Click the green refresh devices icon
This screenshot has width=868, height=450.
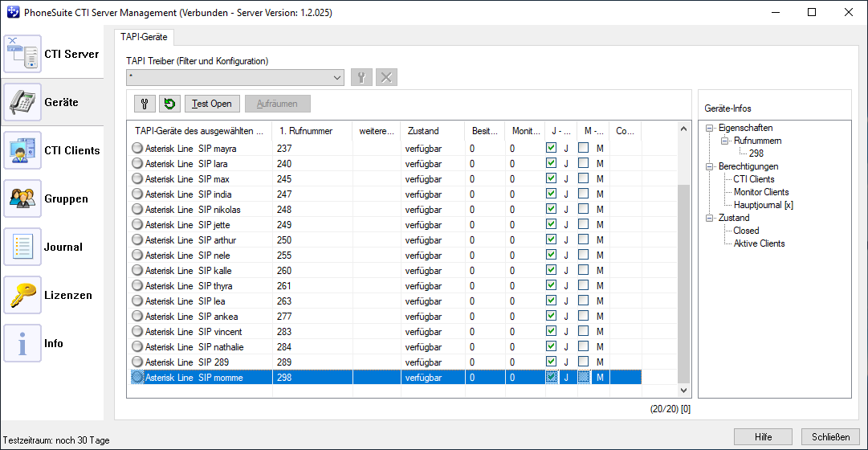(x=169, y=104)
